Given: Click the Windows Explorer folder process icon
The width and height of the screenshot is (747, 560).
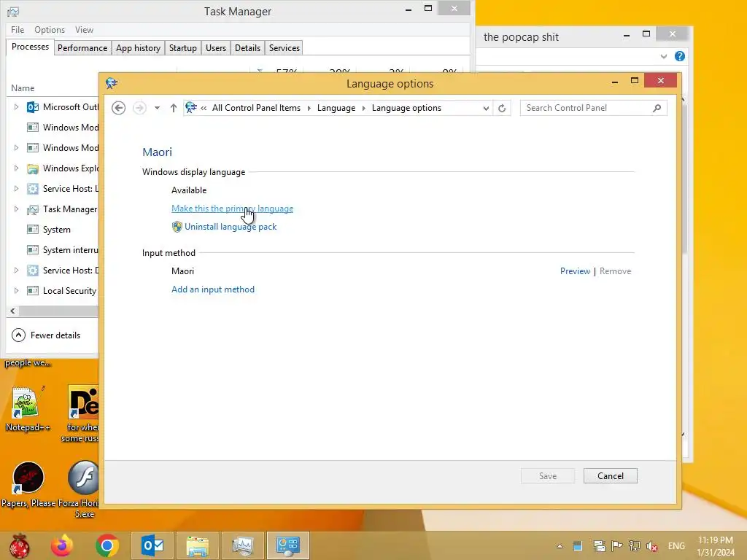Looking at the screenshot, I should [32, 168].
